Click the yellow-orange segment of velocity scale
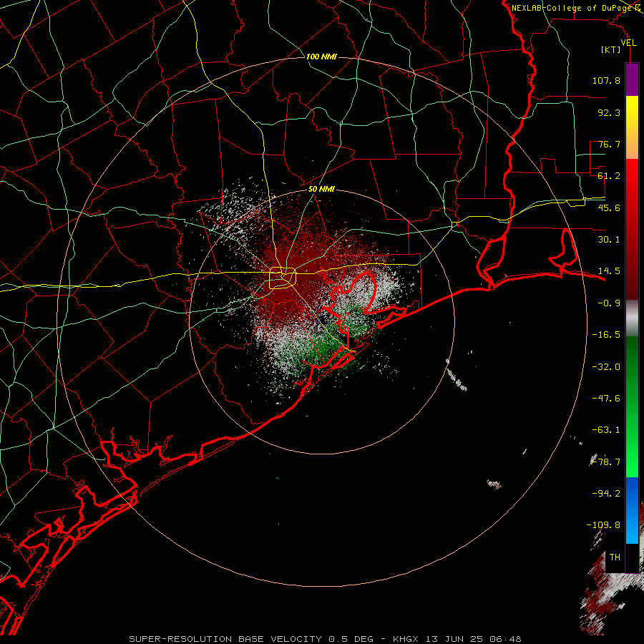 (x=632, y=127)
